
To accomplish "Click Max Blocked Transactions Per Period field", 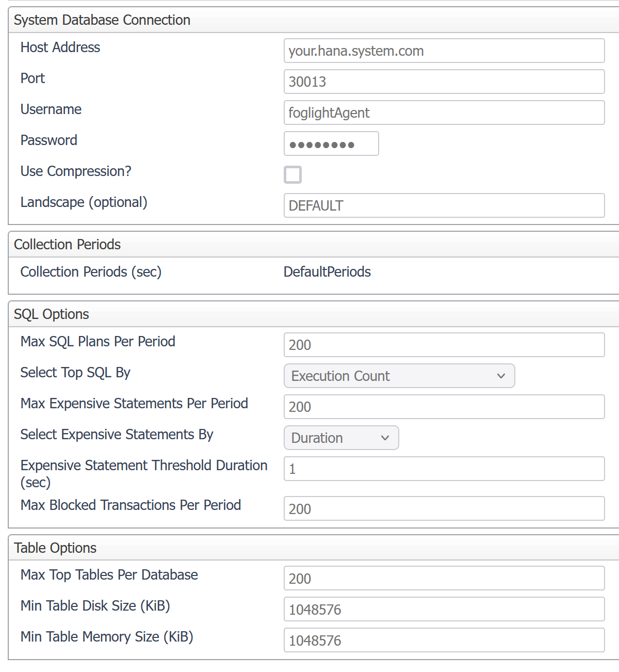I will pos(444,508).
